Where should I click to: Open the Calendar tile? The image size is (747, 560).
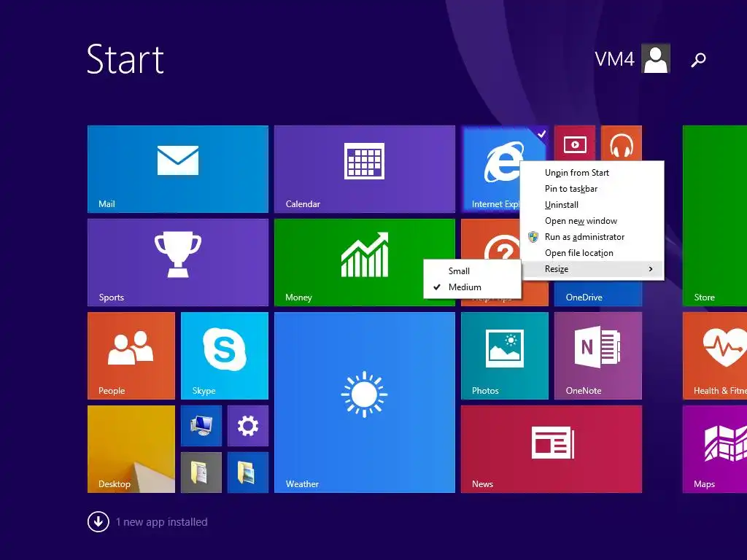(365, 169)
